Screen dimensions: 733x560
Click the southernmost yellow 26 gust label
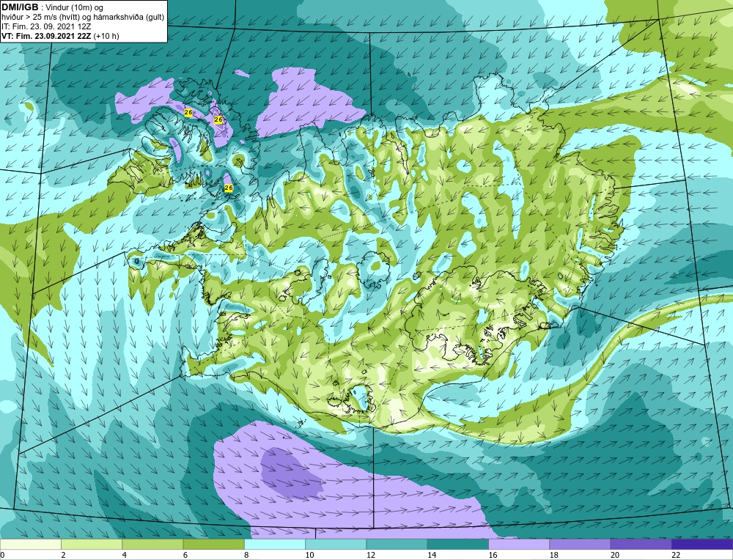point(229,188)
